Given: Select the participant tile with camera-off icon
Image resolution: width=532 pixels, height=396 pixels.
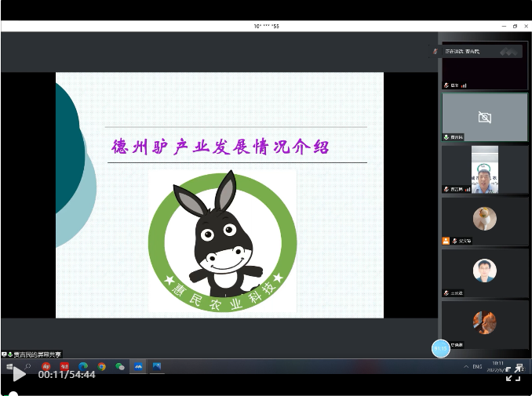Looking at the screenshot, I should (484, 117).
